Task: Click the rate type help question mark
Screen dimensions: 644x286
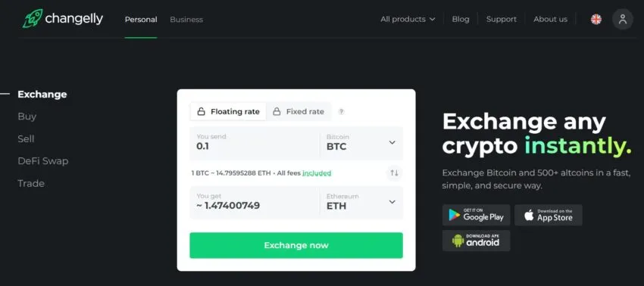Action: [x=341, y=112]
